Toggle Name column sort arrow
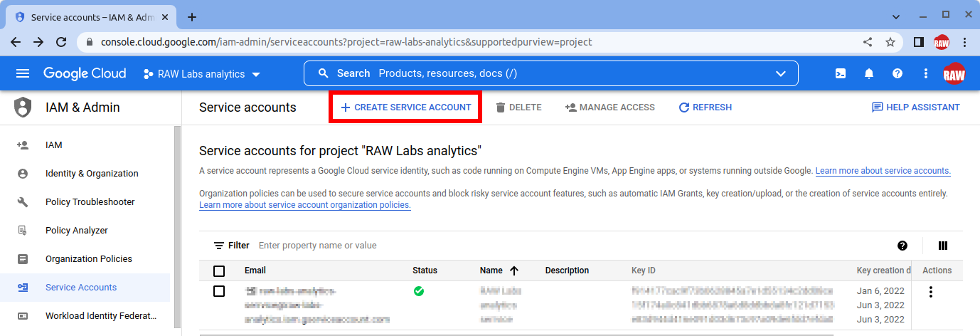 click(x=513, y=271)
